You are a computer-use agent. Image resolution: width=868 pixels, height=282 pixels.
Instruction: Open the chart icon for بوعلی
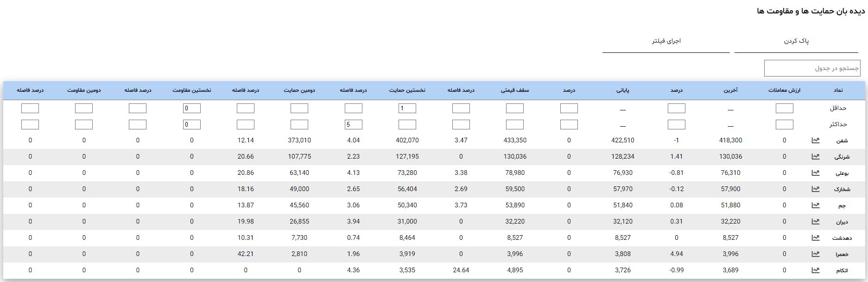pos(815,173)
